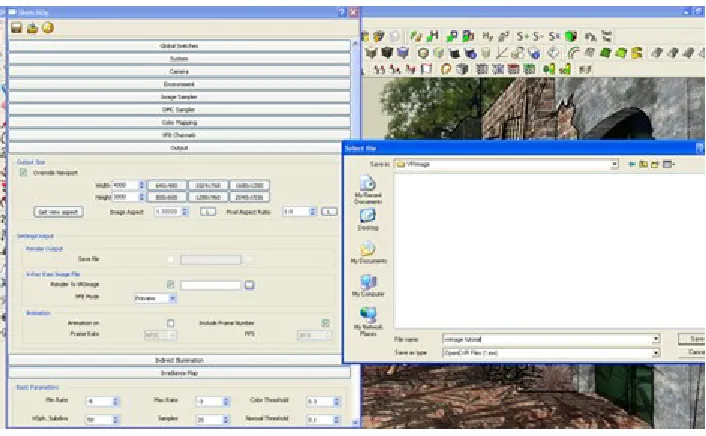Click the orange circular arrow toolbar icon
Image resolution: width=706 pixels, height=436 pixels.
[x=446, y=69]
